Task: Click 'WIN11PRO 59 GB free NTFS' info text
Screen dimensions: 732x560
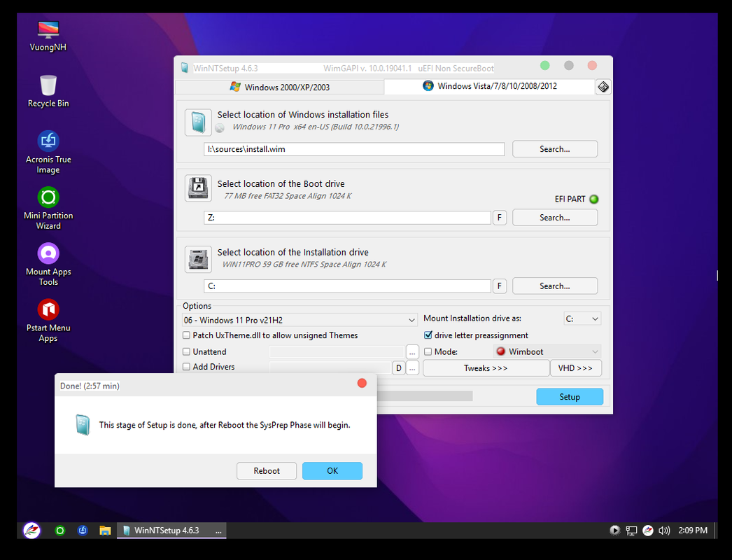Action: [x=304, y=265]
